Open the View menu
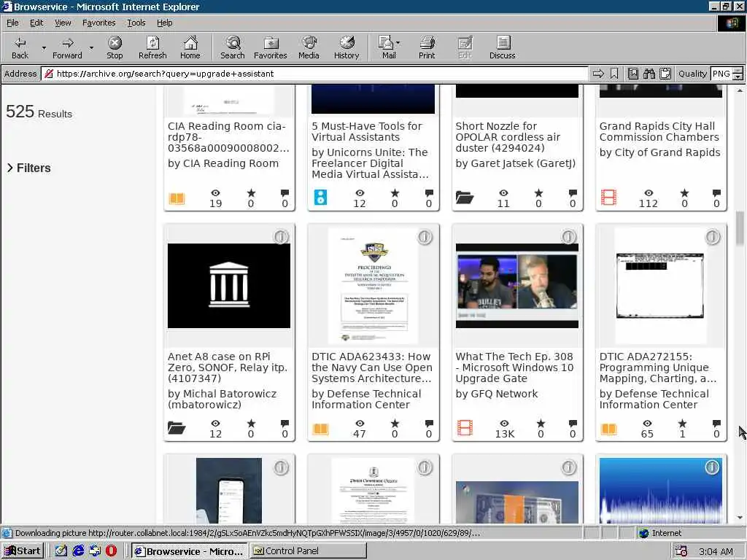This screenshot has height=560, width=747. [x=63, y=23]
